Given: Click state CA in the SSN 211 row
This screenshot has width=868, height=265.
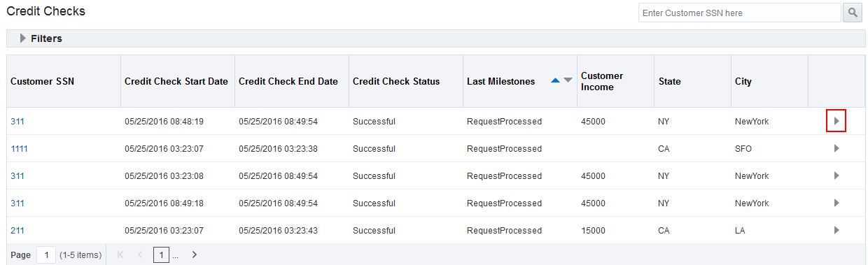Looking at the screenshot, I should 664,231.
